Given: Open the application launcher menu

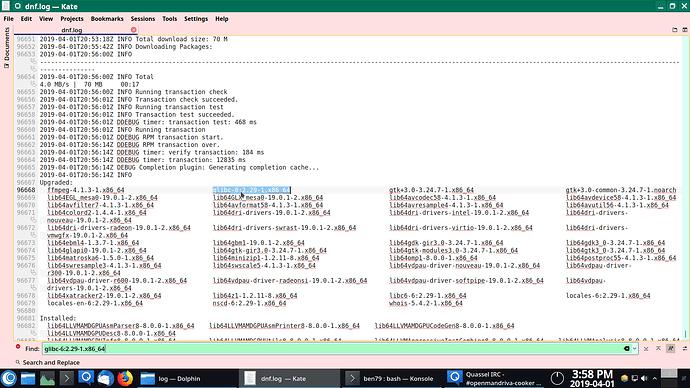Looking at the screenshot, I should (9, 378).
